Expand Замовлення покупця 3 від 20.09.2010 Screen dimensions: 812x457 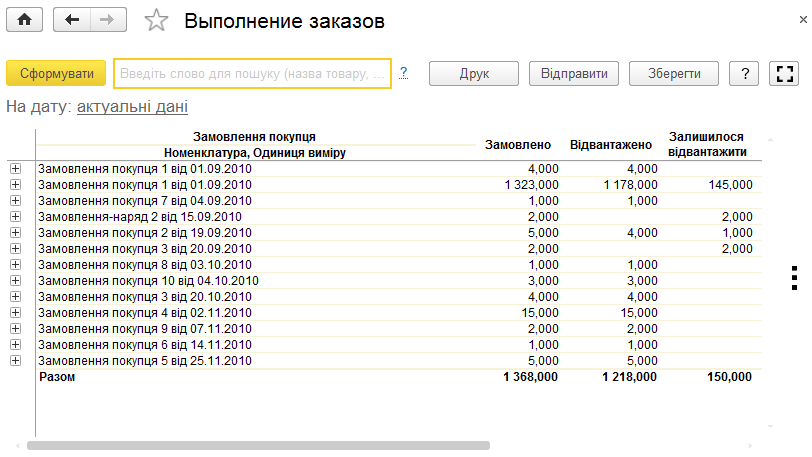[x=16, y=249]
